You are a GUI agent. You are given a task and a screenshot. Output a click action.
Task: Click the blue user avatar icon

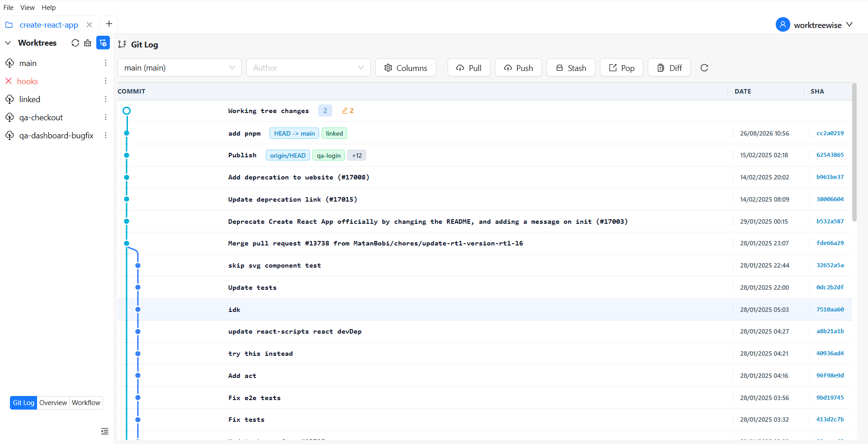click(x=783, y=24)
